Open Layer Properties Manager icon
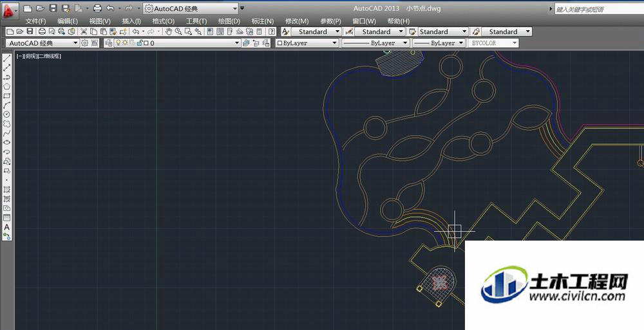This screenshot has width=644, height=330. tap(109, 42)
